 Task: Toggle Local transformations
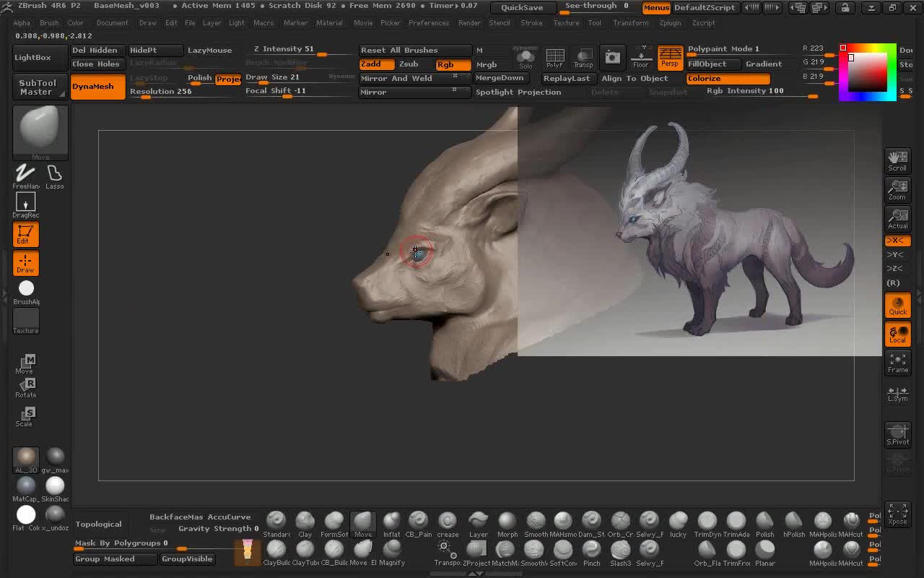[897, 334]
